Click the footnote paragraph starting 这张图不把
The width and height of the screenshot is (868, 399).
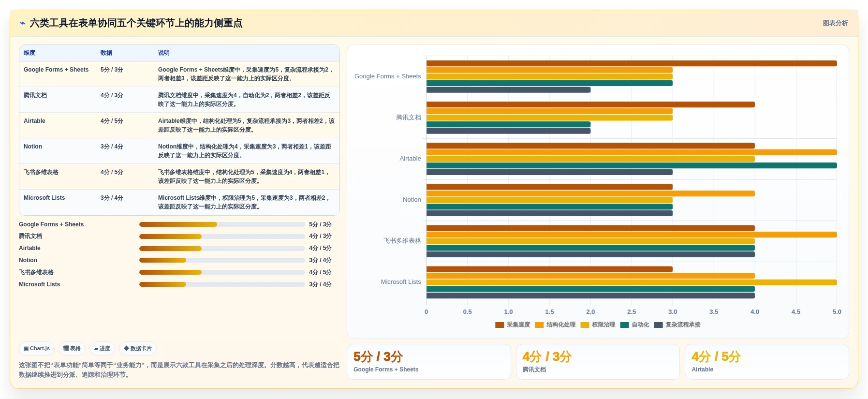tap(179, 370)
